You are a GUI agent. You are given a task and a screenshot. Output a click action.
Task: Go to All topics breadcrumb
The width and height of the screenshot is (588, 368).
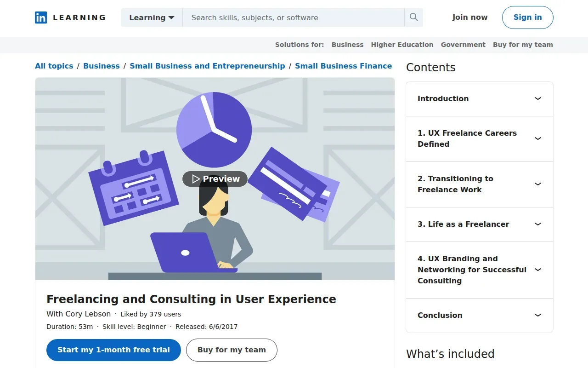coord(54,66)
